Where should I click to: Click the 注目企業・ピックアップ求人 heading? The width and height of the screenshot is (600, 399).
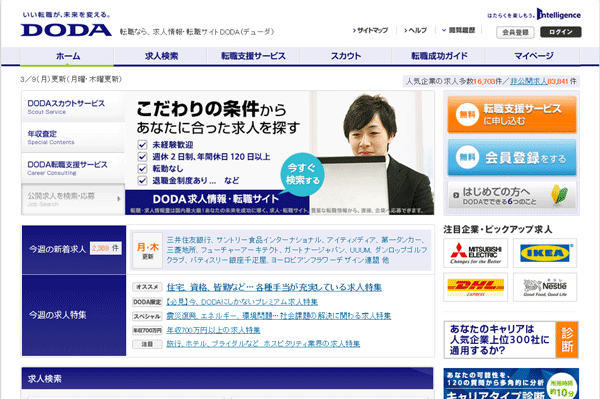tap(497, 229)
